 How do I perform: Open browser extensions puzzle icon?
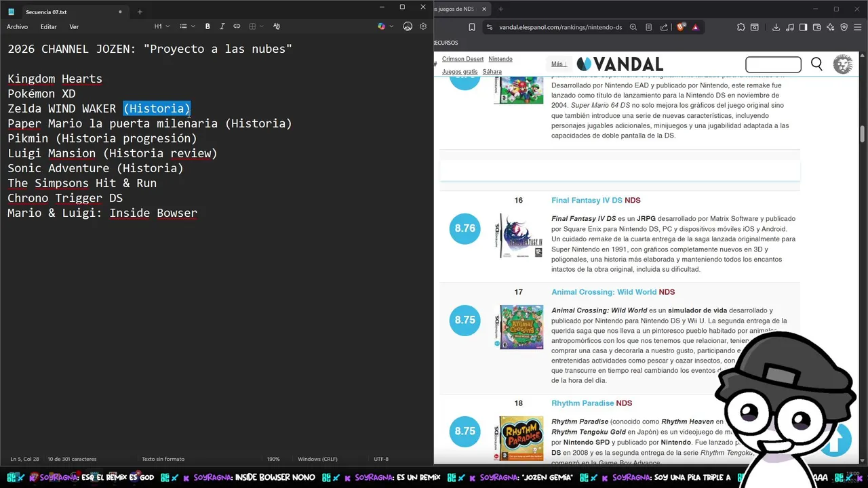coord(741,27)
